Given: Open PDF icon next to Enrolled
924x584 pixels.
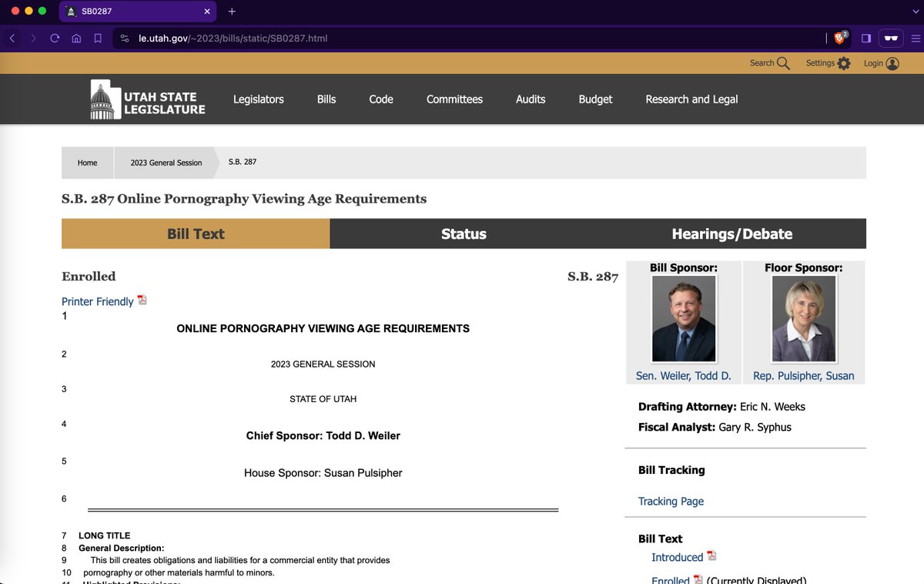Looking at the screenshot, I should pyautogui.click(x=698, y=579).
